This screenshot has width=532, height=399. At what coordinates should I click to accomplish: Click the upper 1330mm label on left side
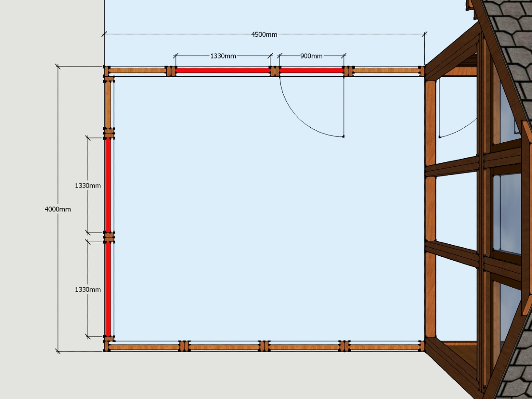coord(87,186)
